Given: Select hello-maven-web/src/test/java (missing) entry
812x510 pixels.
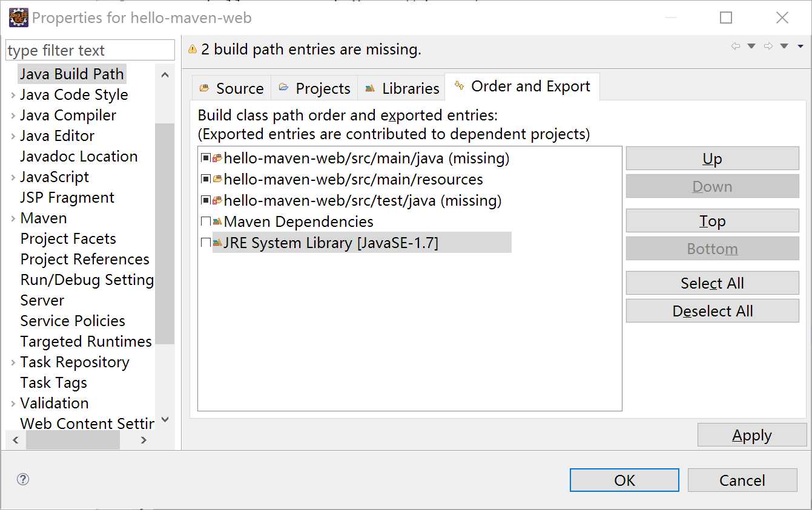Looking at the screenshot, I should point(363,201).
